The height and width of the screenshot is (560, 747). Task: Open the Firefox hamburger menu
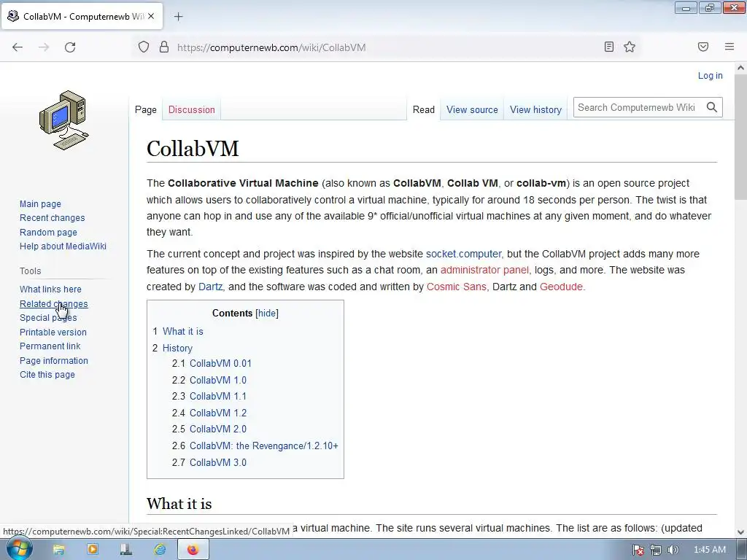point(729,47)
